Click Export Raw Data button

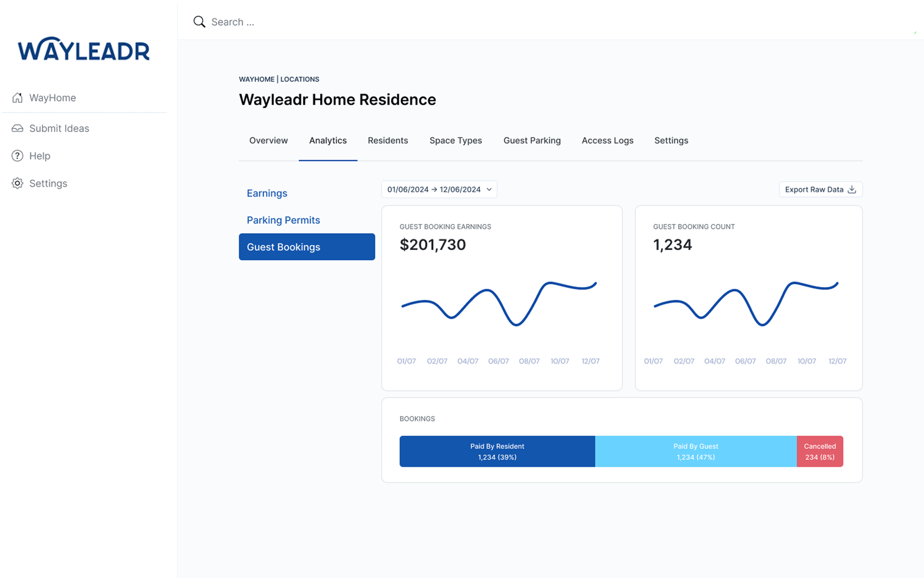click(820, 189)
